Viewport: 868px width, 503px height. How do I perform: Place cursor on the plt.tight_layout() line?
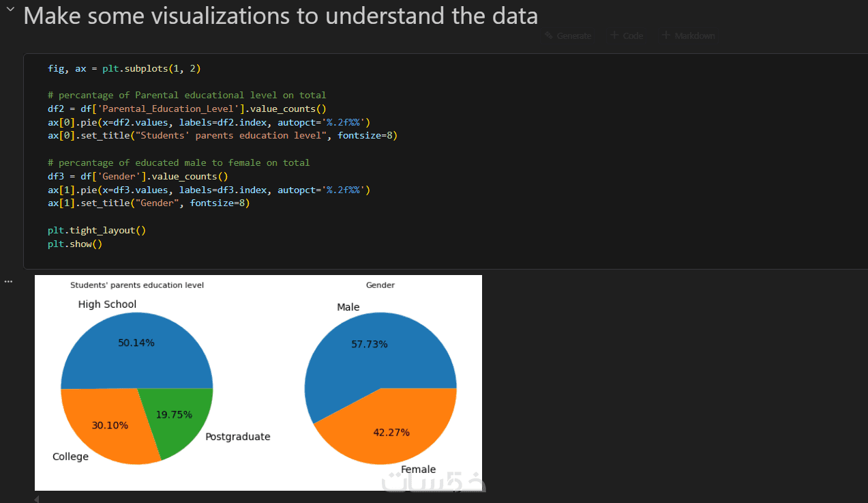97,230
